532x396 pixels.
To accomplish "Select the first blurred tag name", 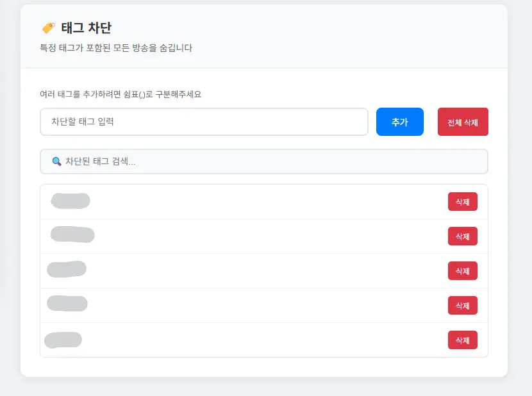I will pyautogui.click(x=71, y=201).
